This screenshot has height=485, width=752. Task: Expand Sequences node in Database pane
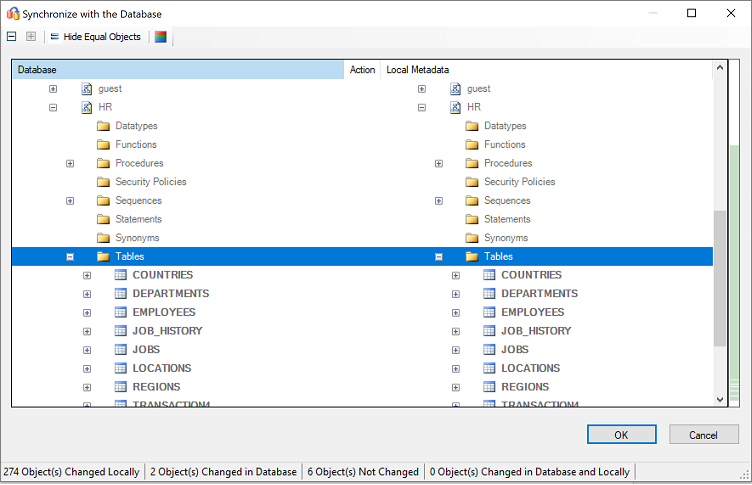tap(70, 201)
